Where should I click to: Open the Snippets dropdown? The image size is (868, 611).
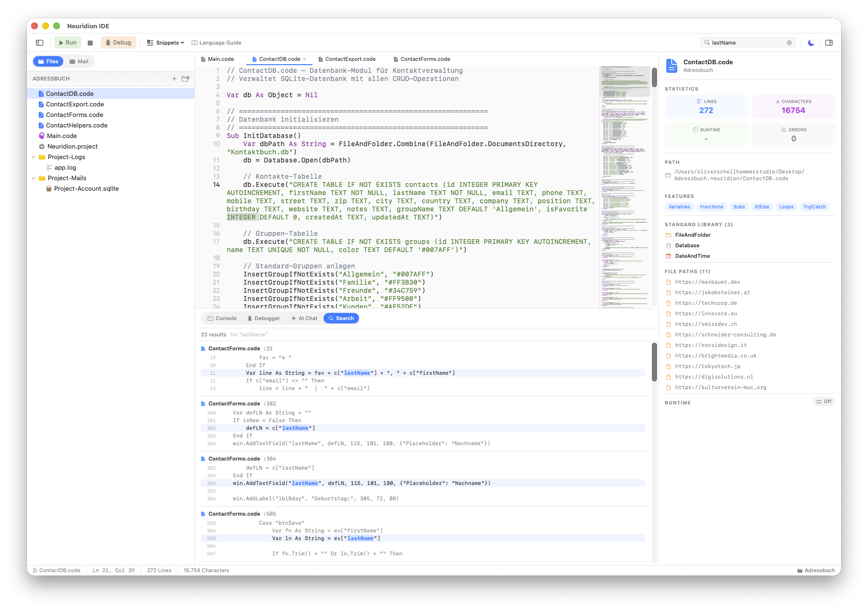pos(165,42)
